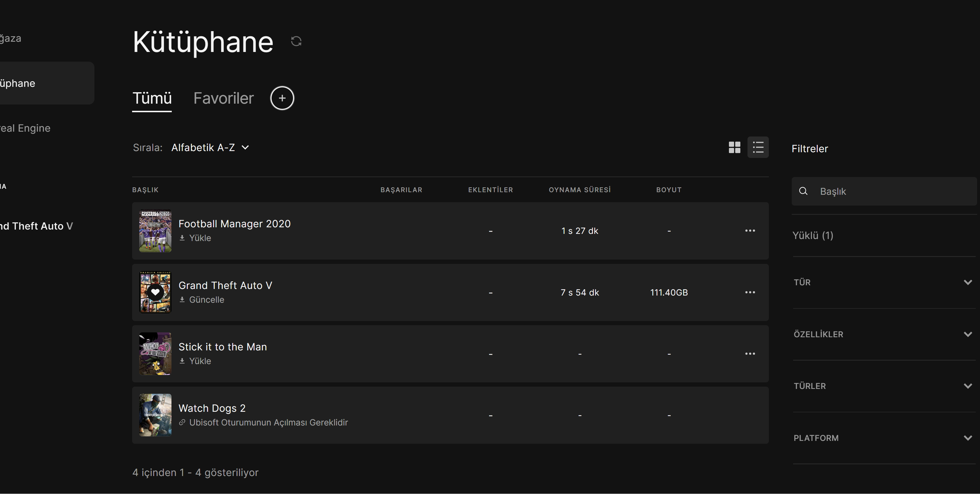Toggle the Yüklü (1) installed filter

[x=813, y=235]
